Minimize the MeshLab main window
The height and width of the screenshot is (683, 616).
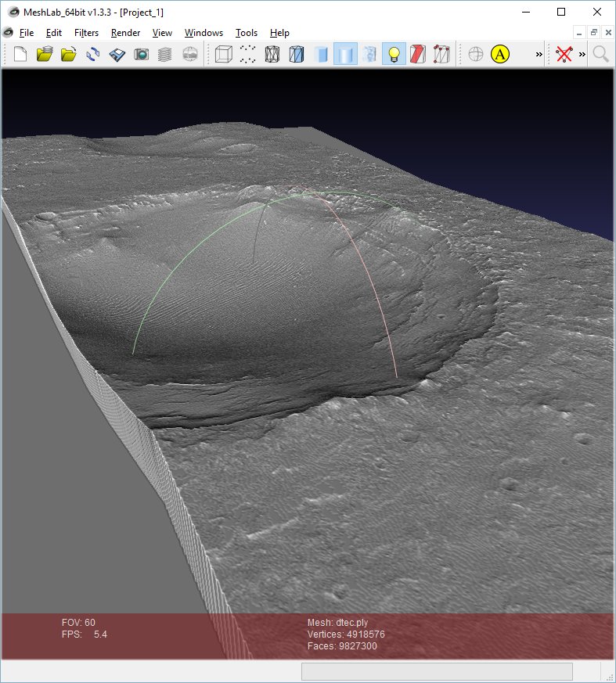click(x=526, y=12)
